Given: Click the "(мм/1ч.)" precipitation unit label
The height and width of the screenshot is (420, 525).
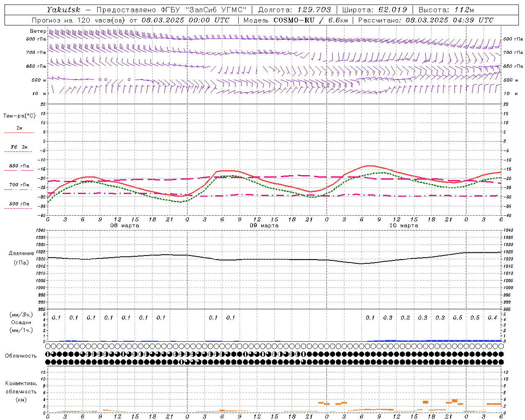Looking at the screenshot, I should pos(21,330).
